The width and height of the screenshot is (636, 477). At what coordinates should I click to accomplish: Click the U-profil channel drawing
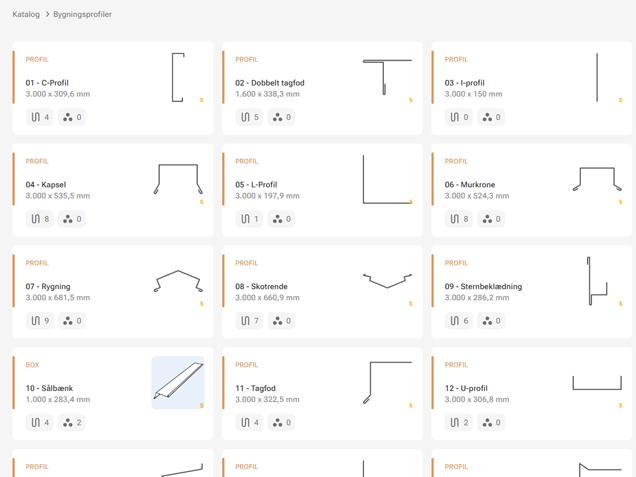597,382
